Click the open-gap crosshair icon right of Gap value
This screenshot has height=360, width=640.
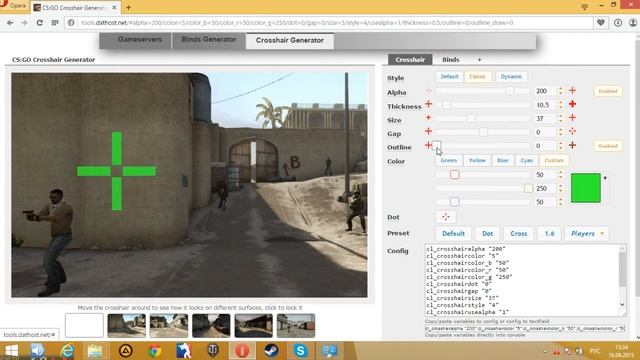(x=572, y=131)
